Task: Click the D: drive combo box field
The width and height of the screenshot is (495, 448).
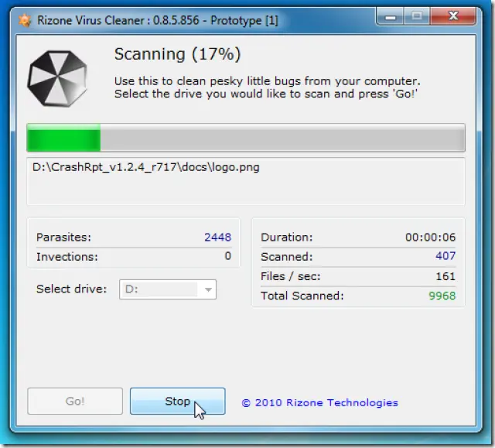Action: click(x=159, y=289)
